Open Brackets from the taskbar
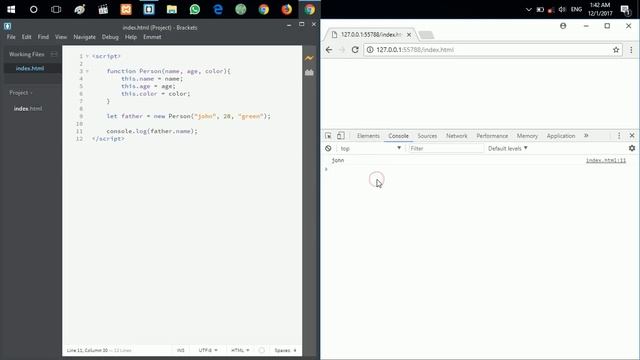 click(149, 9)
